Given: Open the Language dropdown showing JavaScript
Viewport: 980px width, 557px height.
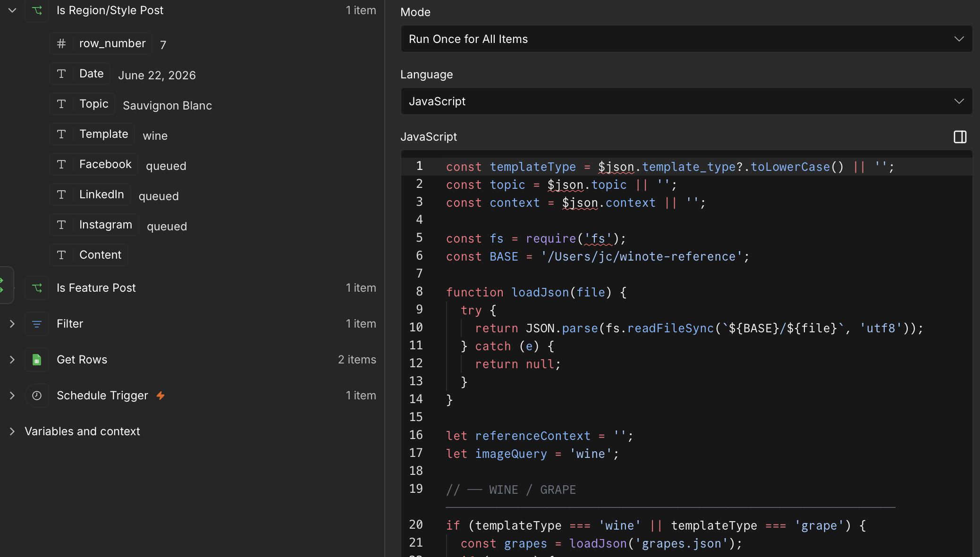Looking at the screenshot, I should (x=686, y=101).
